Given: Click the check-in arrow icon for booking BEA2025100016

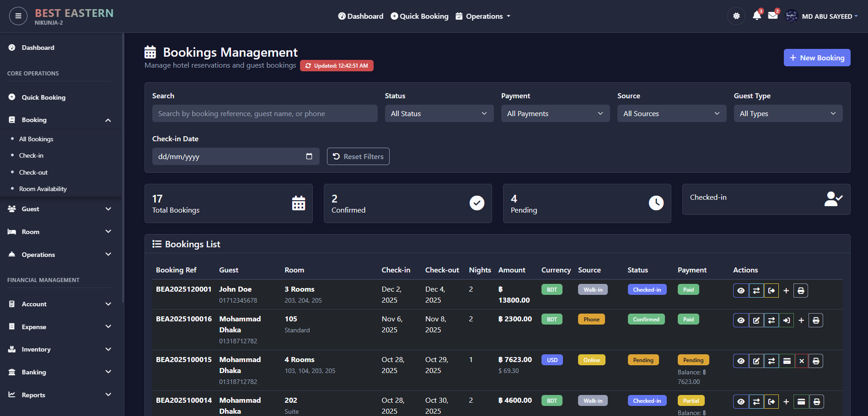Looking at the screenshot, I should click(x=787, y=320).
